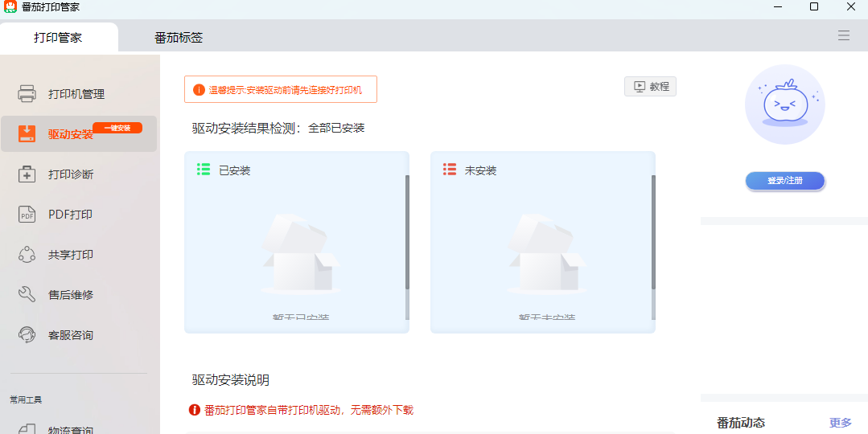
Task: Maximize the 番茄打印管家 window
Action: click(814, 6)
